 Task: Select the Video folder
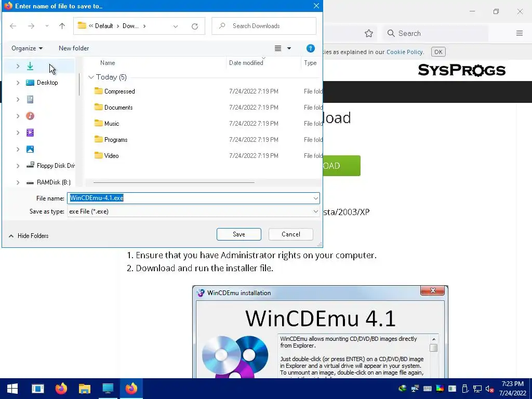107,156
